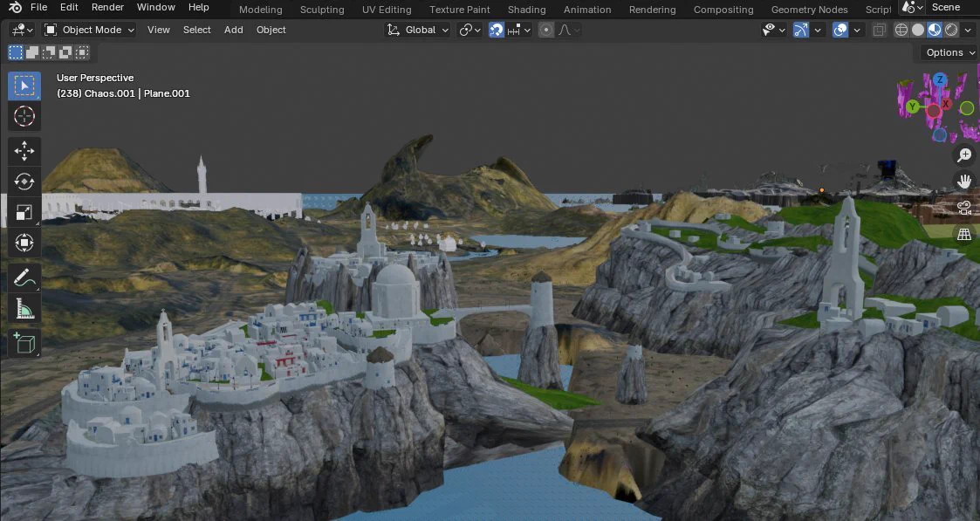Click the camera view icon
Image resolution: width=980 pixels, height=521 pixels.
964,208
